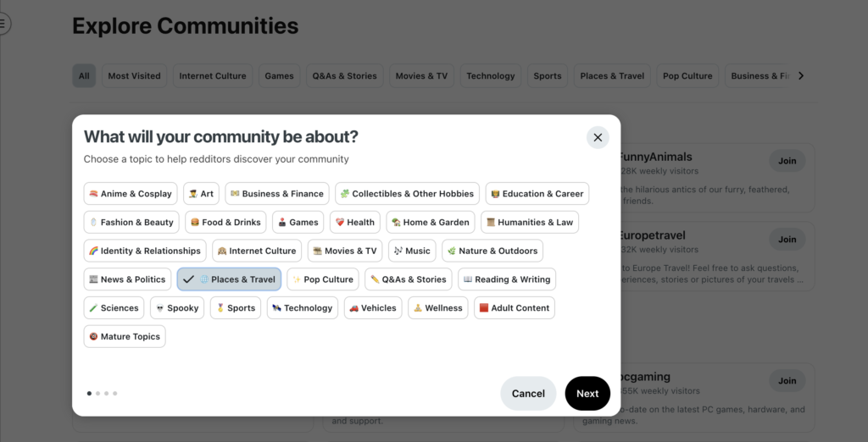The image size is (868, 442).
Task: Cancel community creation
Action: (x=528, y=394)
